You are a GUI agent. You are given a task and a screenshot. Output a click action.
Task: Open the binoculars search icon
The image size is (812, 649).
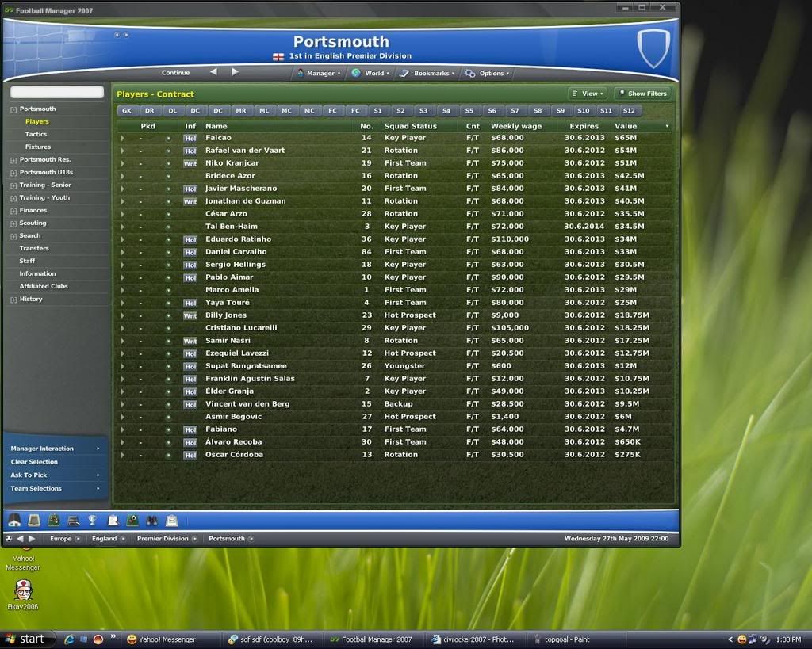point(151,520)
